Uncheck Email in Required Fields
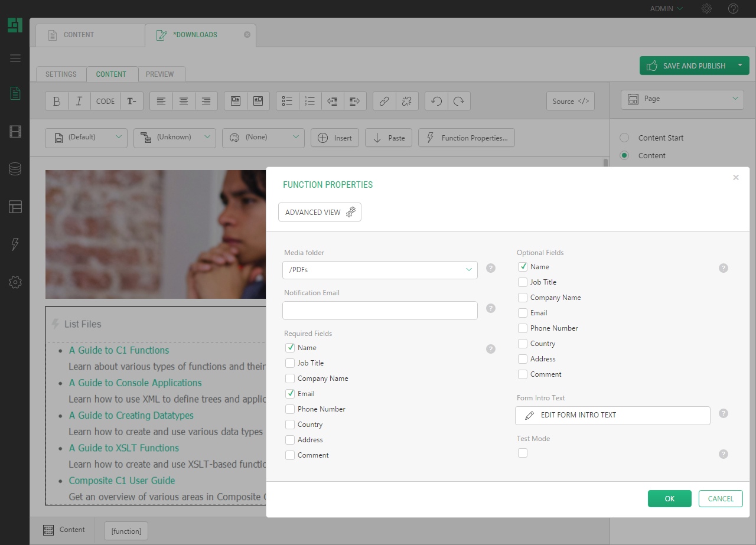The image size is (756, 545). [290, 394]
